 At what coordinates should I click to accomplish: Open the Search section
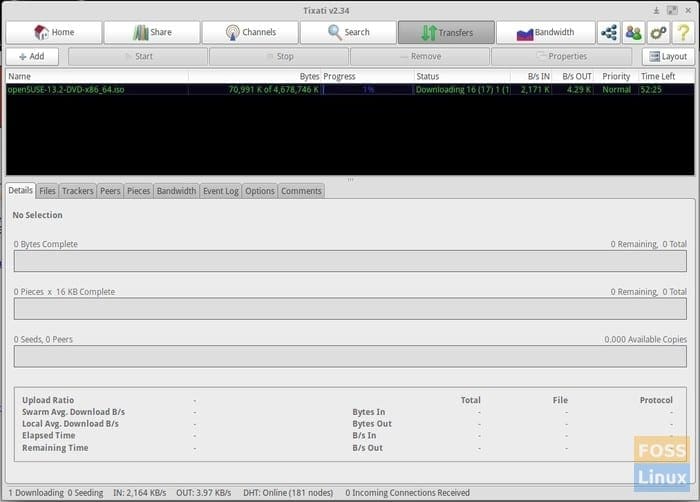pos(349,32)
